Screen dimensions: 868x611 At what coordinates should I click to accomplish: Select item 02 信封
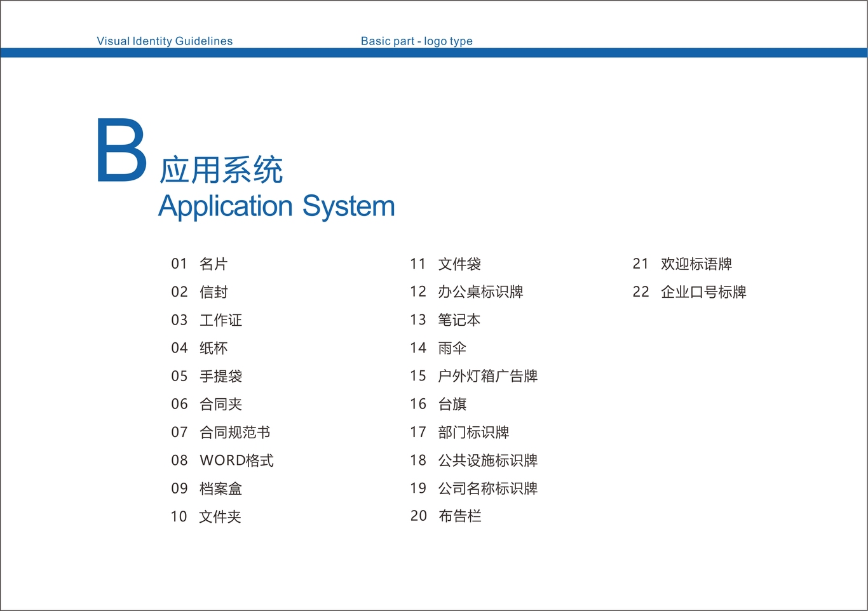coord(200,292)
